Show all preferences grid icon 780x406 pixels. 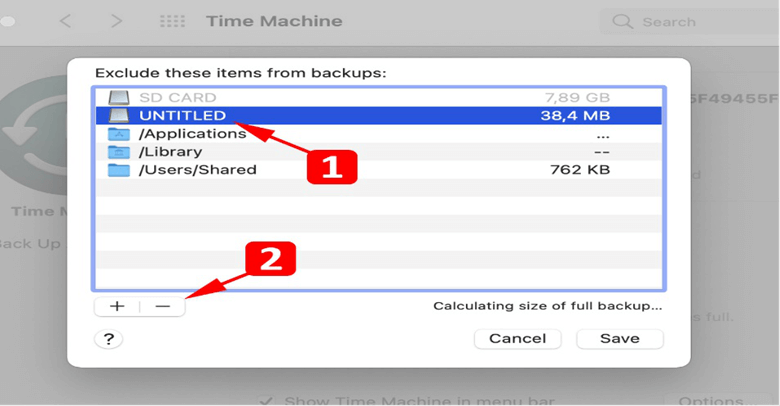pyautogui.click(x=172, y=21)
